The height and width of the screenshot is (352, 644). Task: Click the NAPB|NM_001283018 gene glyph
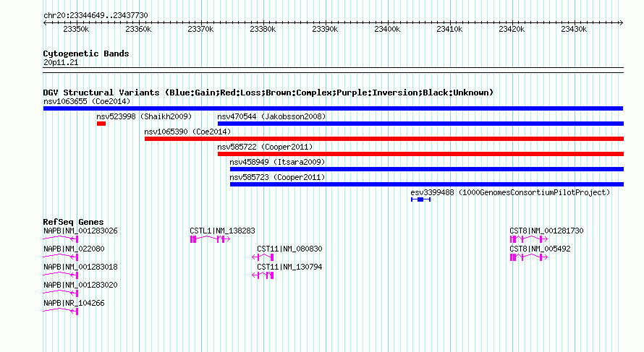pyautogui.click(x=60, y=275)
